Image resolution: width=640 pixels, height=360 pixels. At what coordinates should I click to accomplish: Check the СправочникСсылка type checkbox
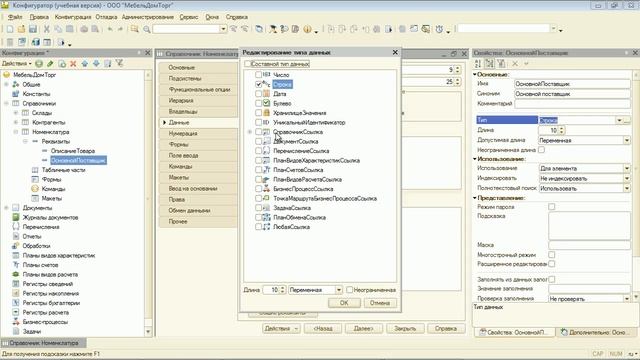[x=258, y=132]
